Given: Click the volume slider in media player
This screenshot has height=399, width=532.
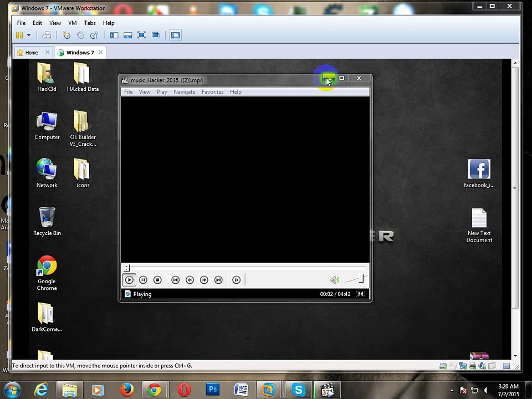Looking at the screenshot, I should click(356, 279).
